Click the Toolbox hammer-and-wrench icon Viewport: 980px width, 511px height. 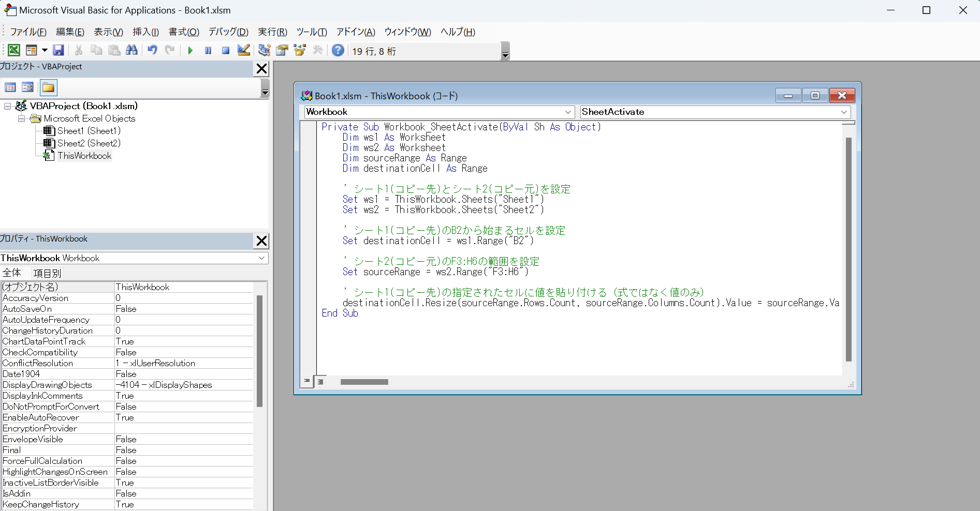(318, 50)
